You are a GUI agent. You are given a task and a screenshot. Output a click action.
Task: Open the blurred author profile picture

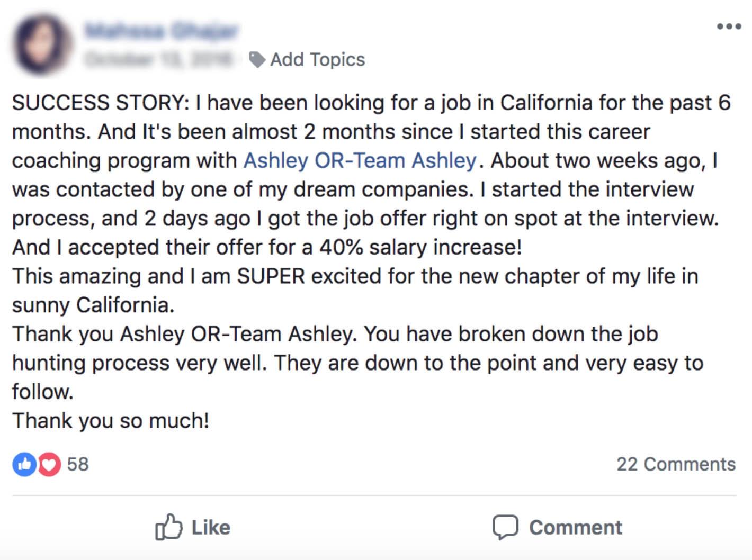click(x=43, y=44)
